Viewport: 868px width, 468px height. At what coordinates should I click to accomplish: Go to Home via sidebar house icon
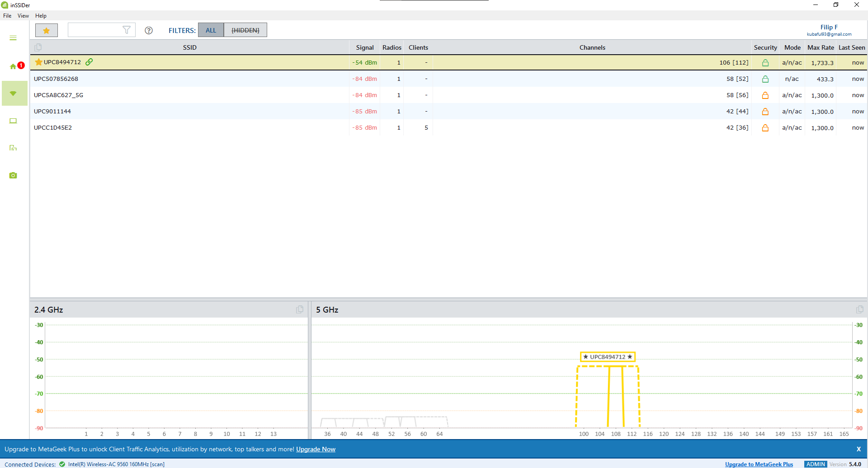[x=13, y=66]
